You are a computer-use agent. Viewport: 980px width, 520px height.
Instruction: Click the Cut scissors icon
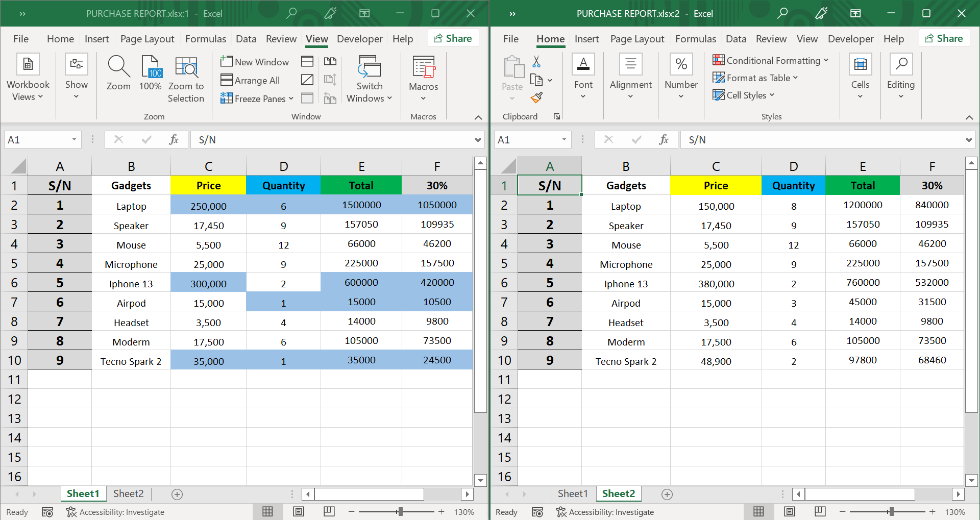[x=536, y=61]
